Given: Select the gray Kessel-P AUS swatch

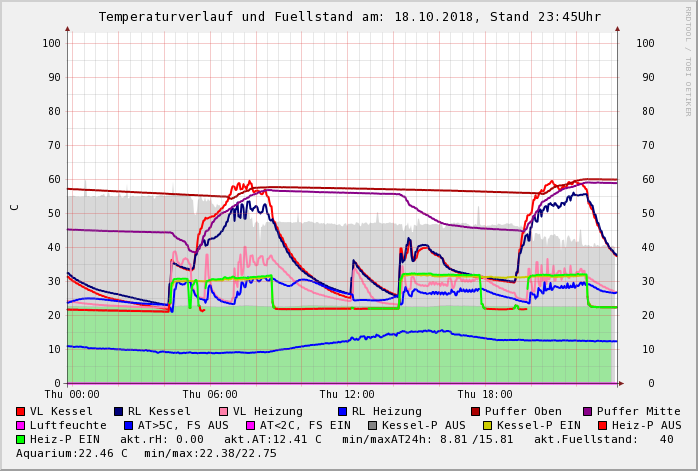Looking at the screenshot, I should point(372,425).
